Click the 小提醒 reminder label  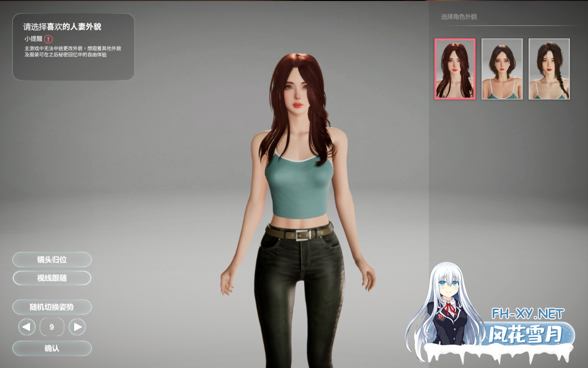(33, 39)
